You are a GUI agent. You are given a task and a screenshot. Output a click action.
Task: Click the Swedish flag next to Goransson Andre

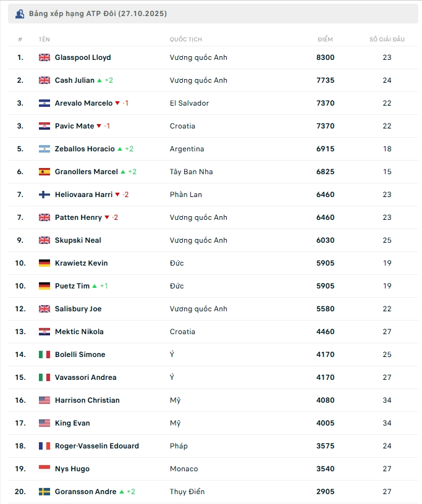click(x=44, y=492)
